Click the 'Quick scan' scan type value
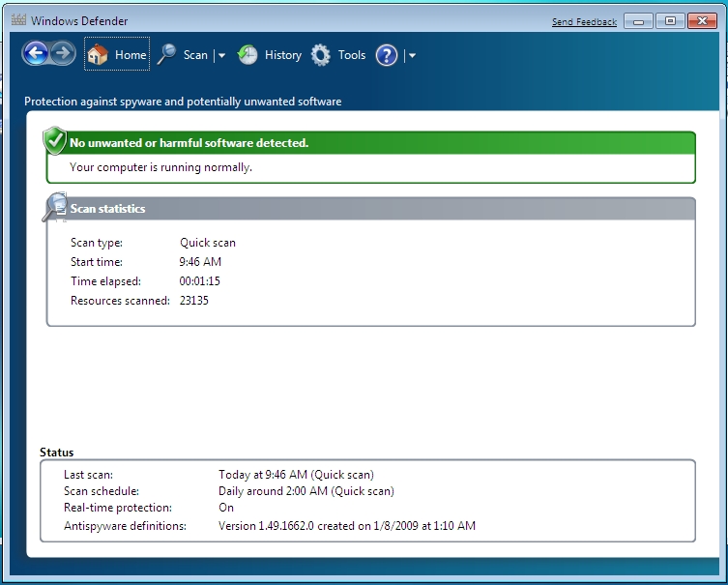Image resolution: width=728 pixels, height=585 pixels. pyautogui.click(x=208, y=243)
